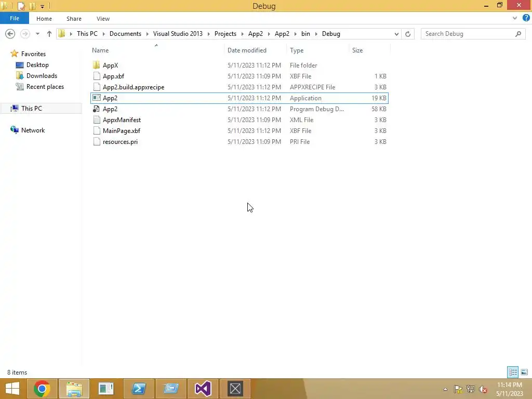Switch to Details view button
Viewport: 532px width, 399px height.
pos(513,372)
